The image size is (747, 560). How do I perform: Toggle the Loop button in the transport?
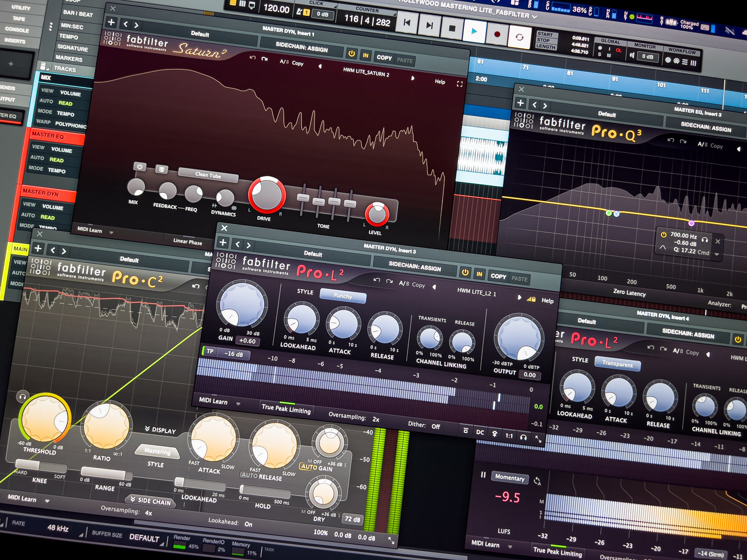point(520,37)
